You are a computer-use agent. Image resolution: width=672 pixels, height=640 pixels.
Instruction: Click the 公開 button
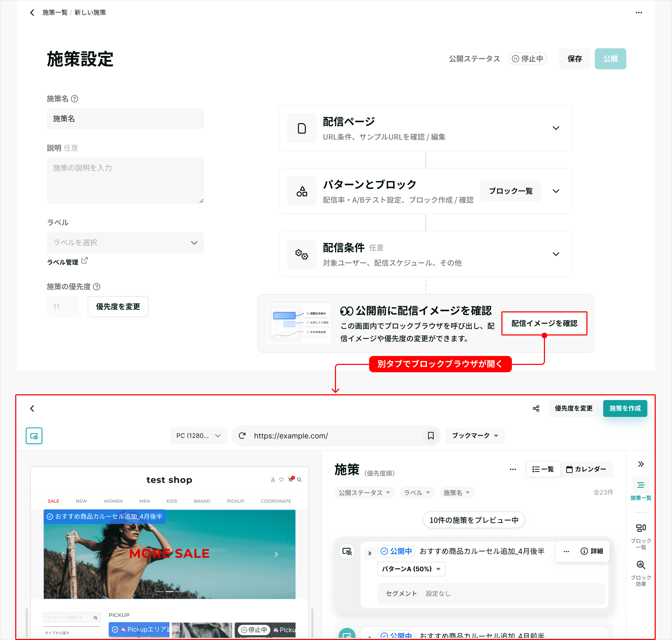click(x=610, y=59)
